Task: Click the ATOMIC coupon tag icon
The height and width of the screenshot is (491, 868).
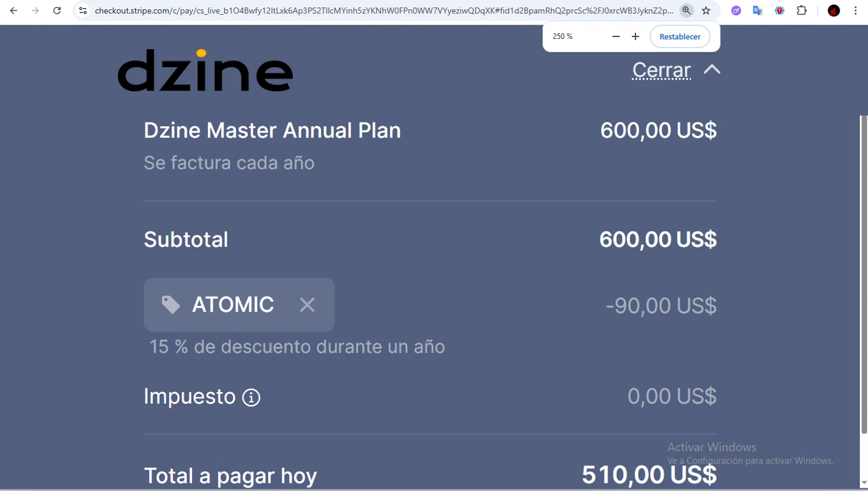Action: pyautogui.click(x=171, y=305)
